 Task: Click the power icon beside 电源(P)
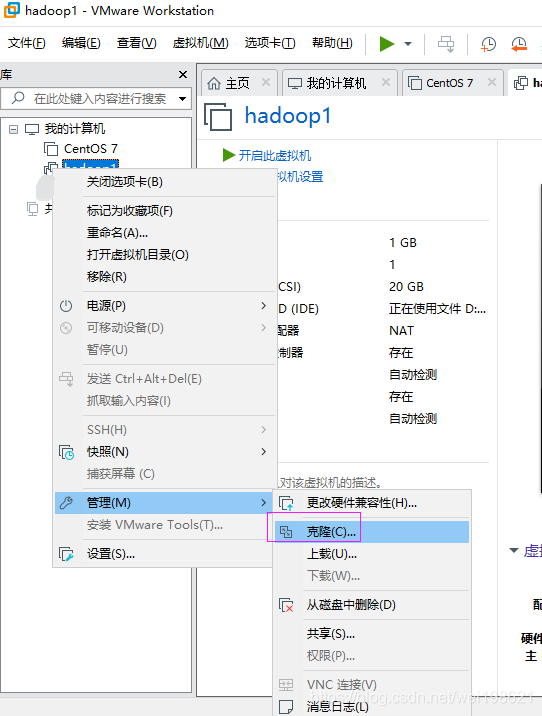click(x=66, y=306)
